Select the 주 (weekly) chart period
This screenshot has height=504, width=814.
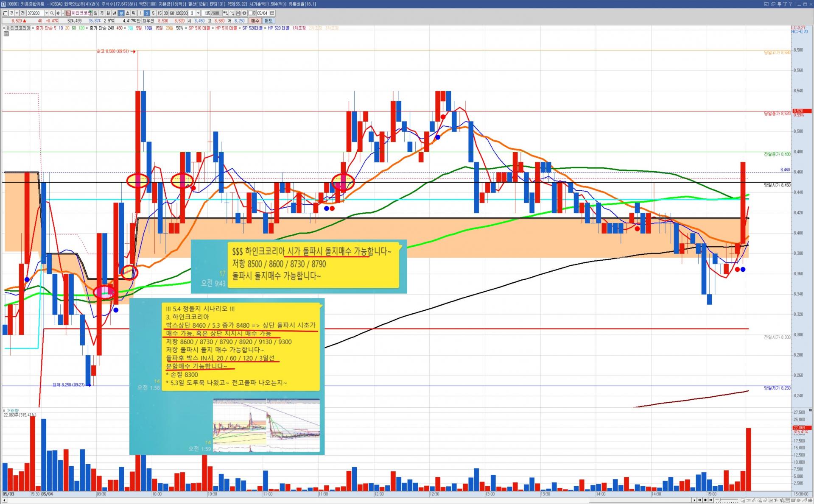point(102,13)
